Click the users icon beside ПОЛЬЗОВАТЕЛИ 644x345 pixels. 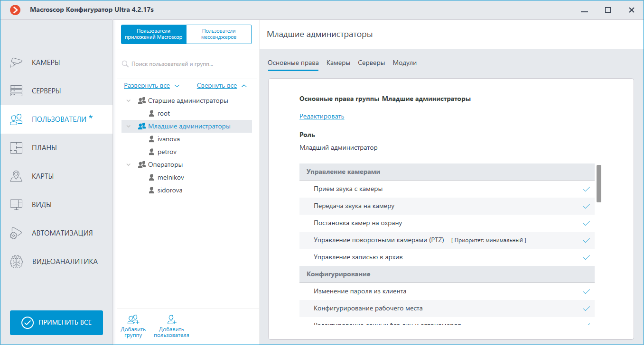[x=16, y=119]
